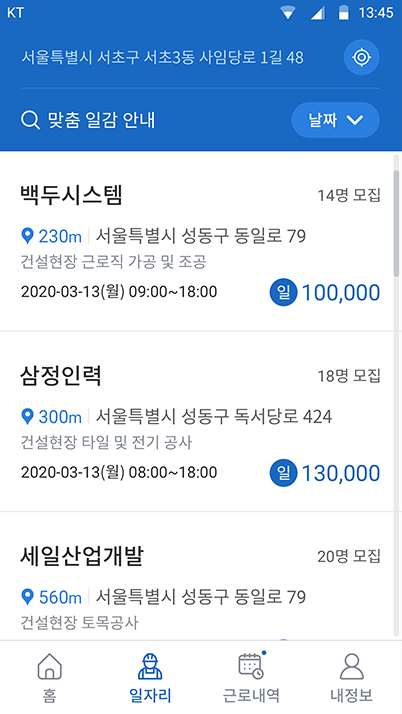Click the vertical scrollbar of job list
The height and width of the screenshot is (714, 402).
click(x=397, y=396)
